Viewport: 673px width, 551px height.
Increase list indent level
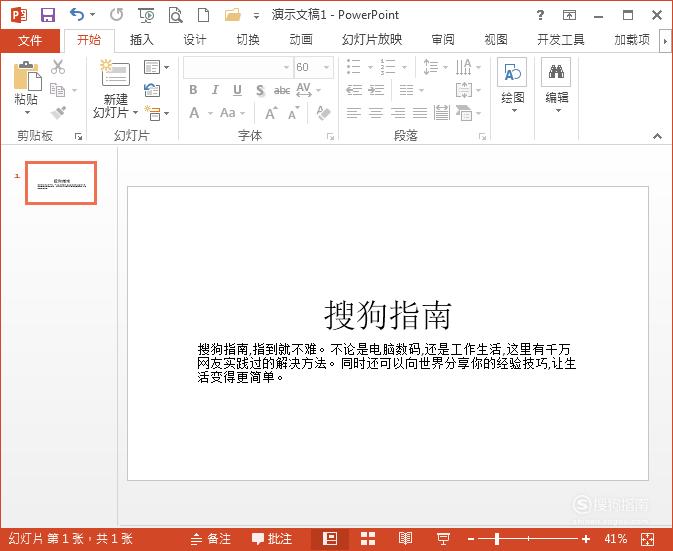(376, 90)
